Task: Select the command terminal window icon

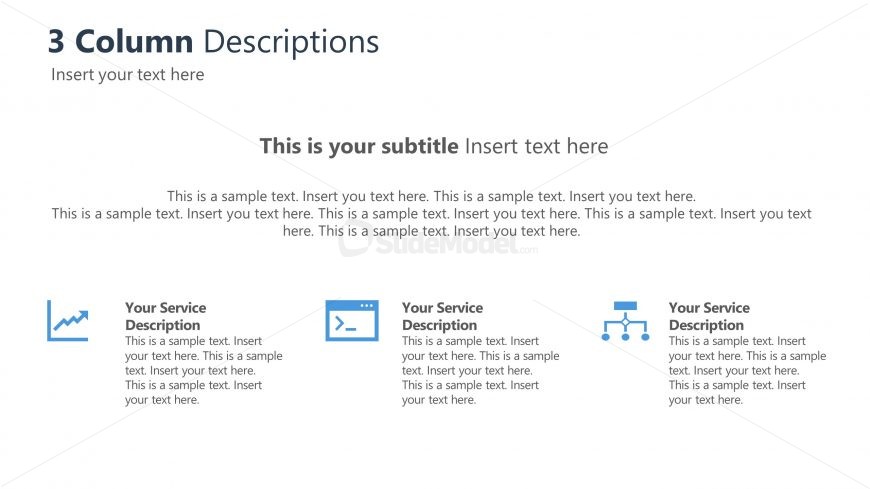Action: (x=352, y=321)
